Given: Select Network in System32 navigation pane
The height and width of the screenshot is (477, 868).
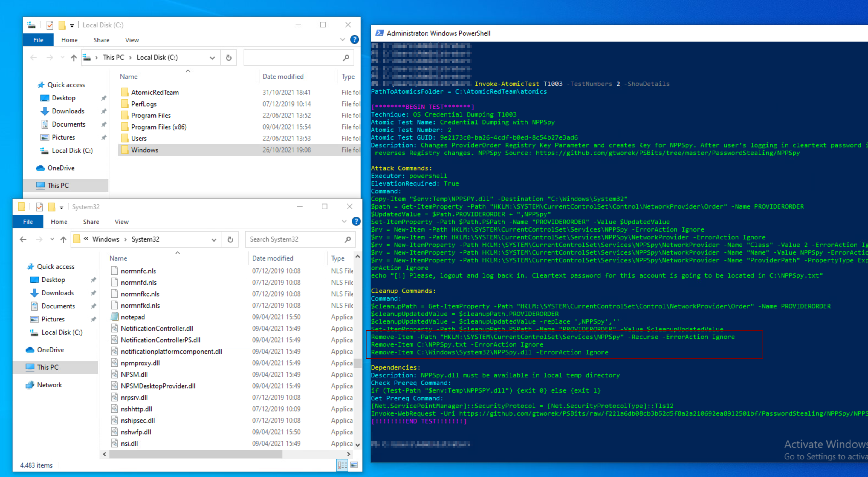Looking at the screenshot, I should pos(49,385).
